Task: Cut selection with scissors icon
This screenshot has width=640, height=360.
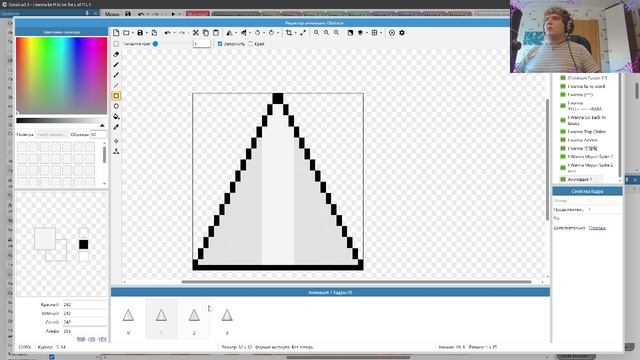Action: coord(196,33)
